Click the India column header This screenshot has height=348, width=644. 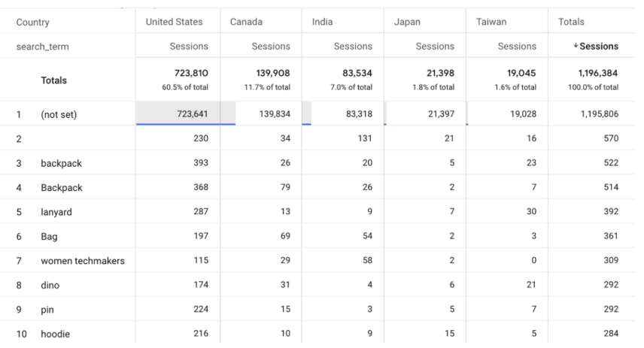click(323, 22)
